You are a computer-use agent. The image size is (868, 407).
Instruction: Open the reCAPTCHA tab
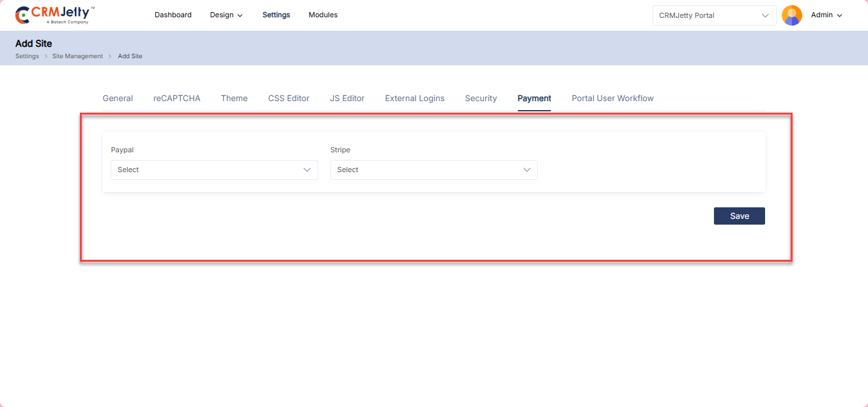click(176, 98)
